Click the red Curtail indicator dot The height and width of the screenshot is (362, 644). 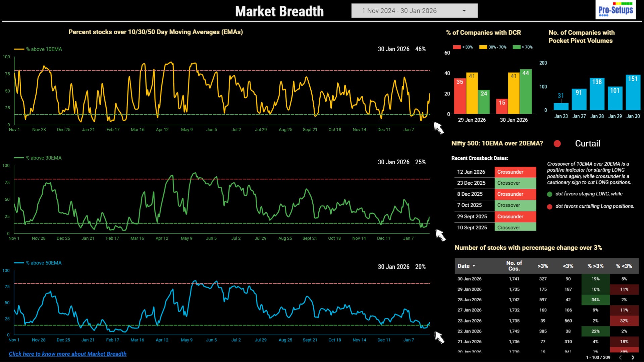557,144
